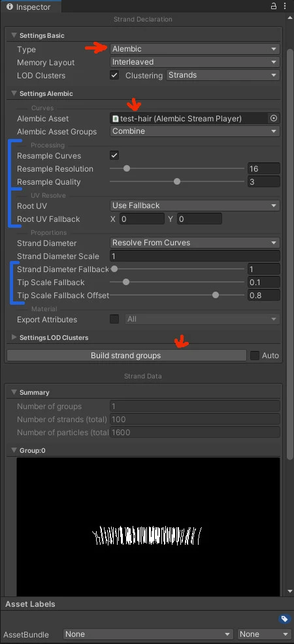Click the Number of groups value
The image size is (294, 644).
coord(195,406)
